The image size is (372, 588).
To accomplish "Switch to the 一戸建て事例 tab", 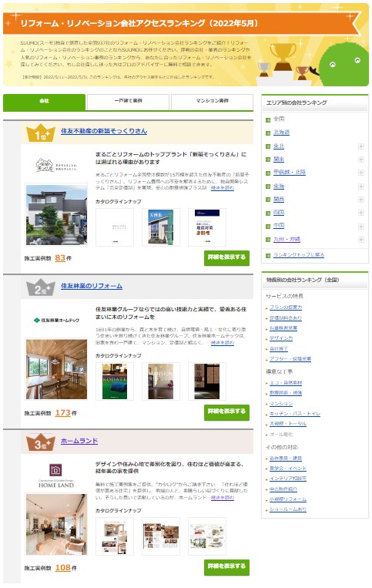I will point(128,102).
